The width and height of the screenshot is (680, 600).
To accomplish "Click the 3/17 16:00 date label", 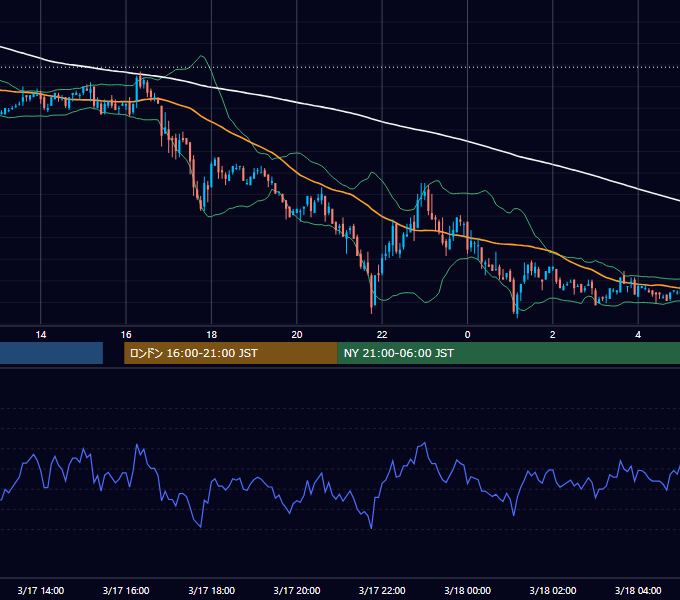I will click(126, 590).
